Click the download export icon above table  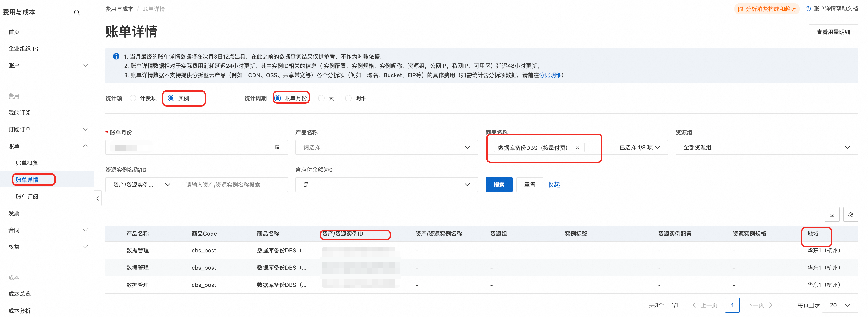(x=832, y=215)
